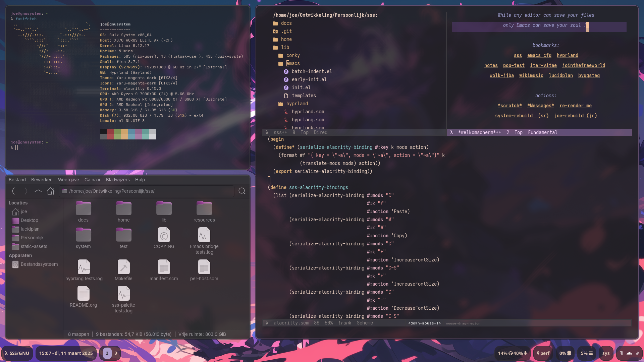Go to parent folder with up arrow
The height and width of the screenshot is (362, 644).
tap(38, 191)
